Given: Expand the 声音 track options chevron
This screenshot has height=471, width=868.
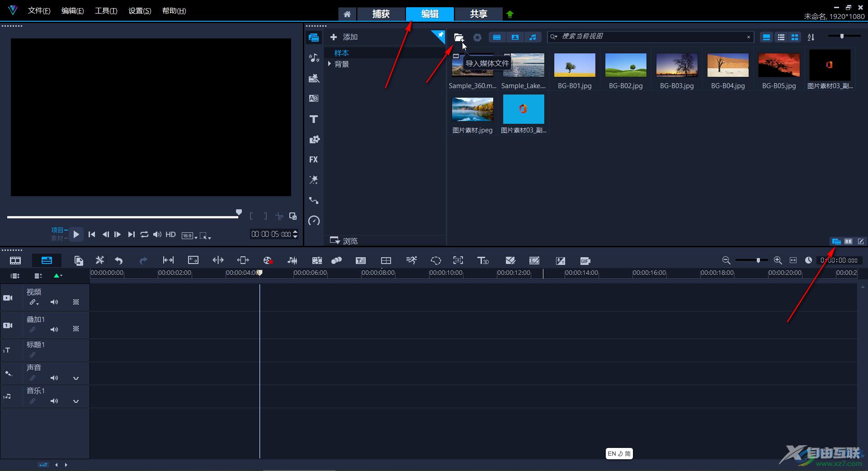Looking at the screenshot, I should coord(76,378).
